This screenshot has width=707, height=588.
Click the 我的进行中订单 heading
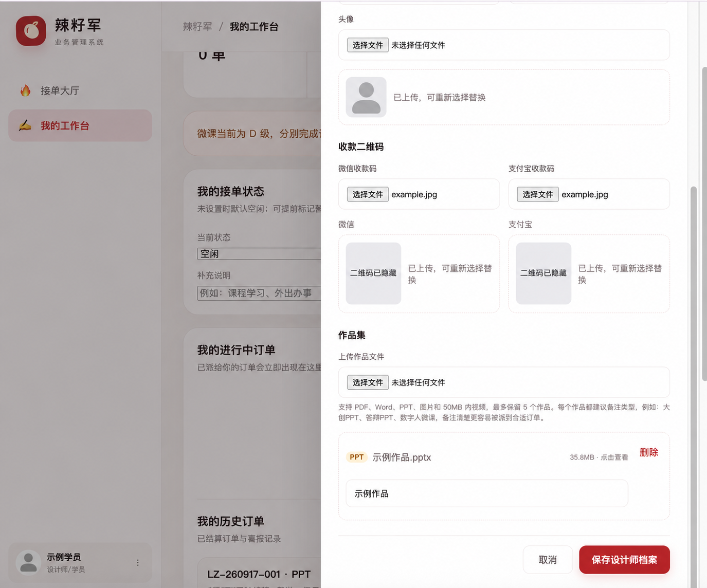click(236, 350)
